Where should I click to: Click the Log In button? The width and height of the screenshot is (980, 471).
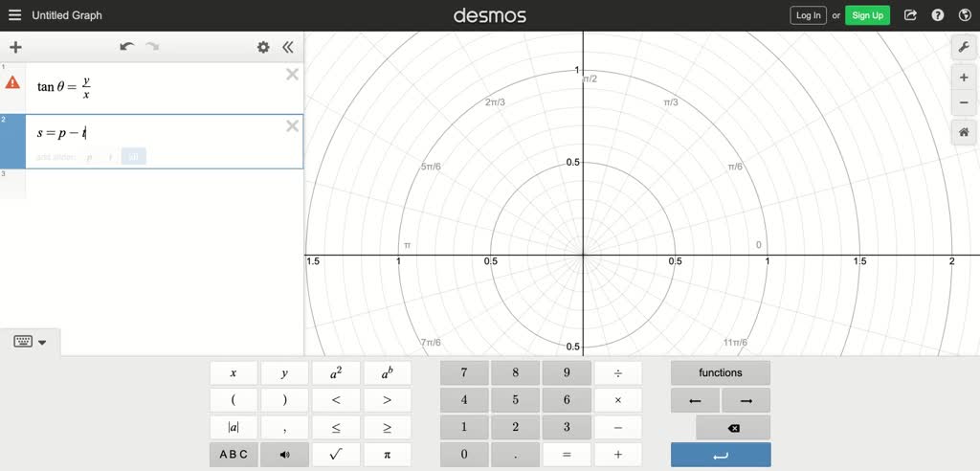[x=808, y=15]
